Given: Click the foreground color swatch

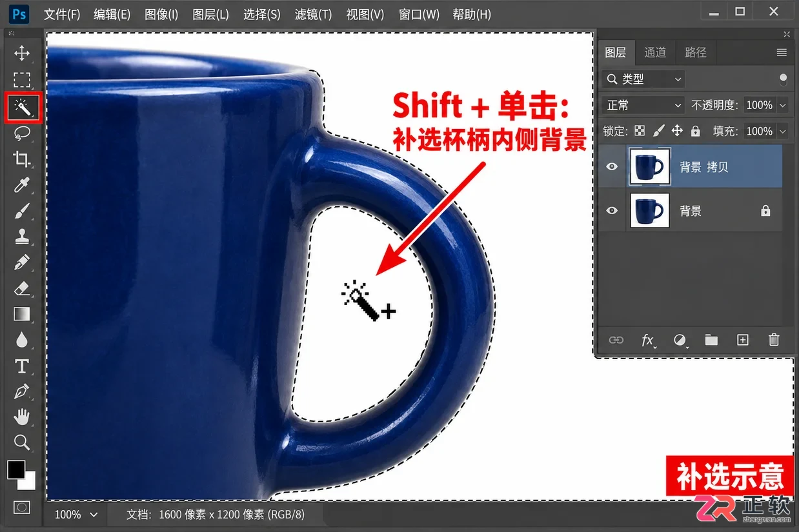Looking at the screenshot, I should (x=16, y=469).
